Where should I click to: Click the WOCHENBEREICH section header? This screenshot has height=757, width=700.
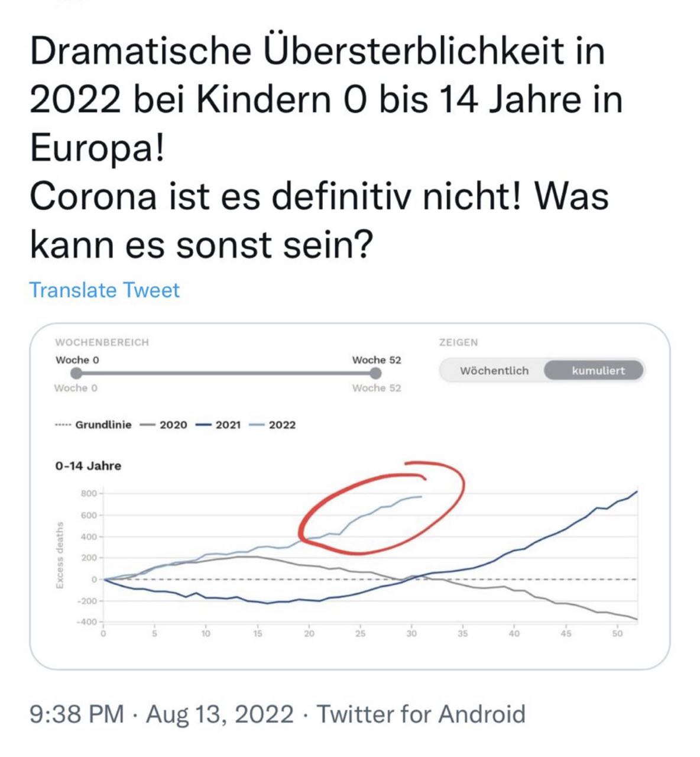click(x=102, y=342)
